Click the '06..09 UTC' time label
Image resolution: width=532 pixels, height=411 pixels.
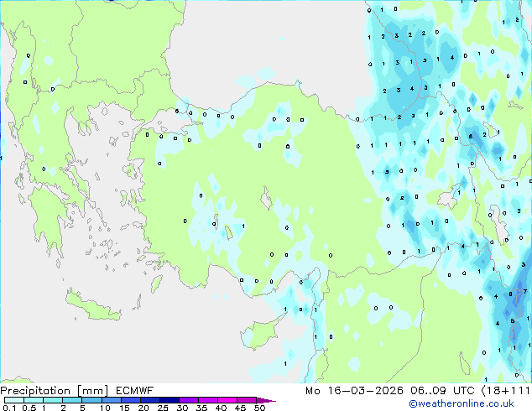click(x=442, y=391)
